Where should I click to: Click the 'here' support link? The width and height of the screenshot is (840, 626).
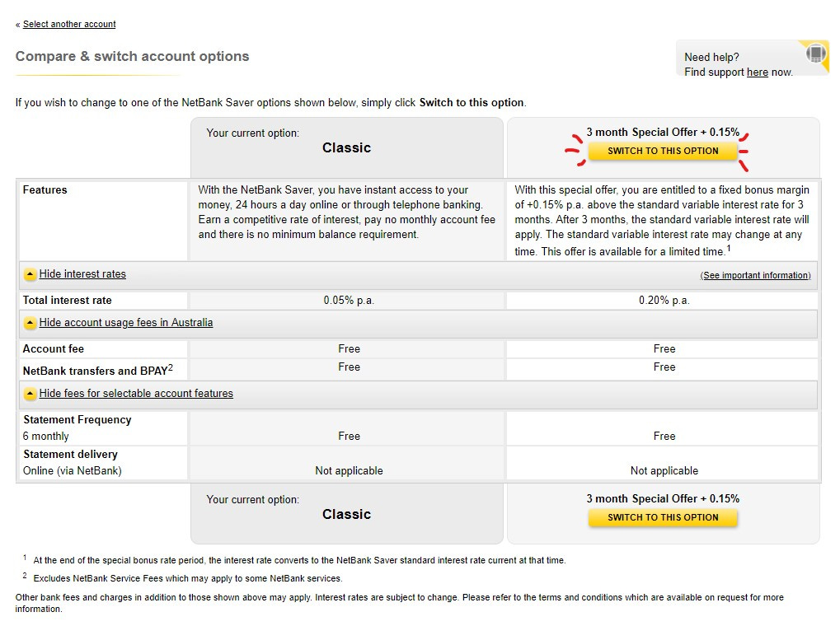[757, 72]
